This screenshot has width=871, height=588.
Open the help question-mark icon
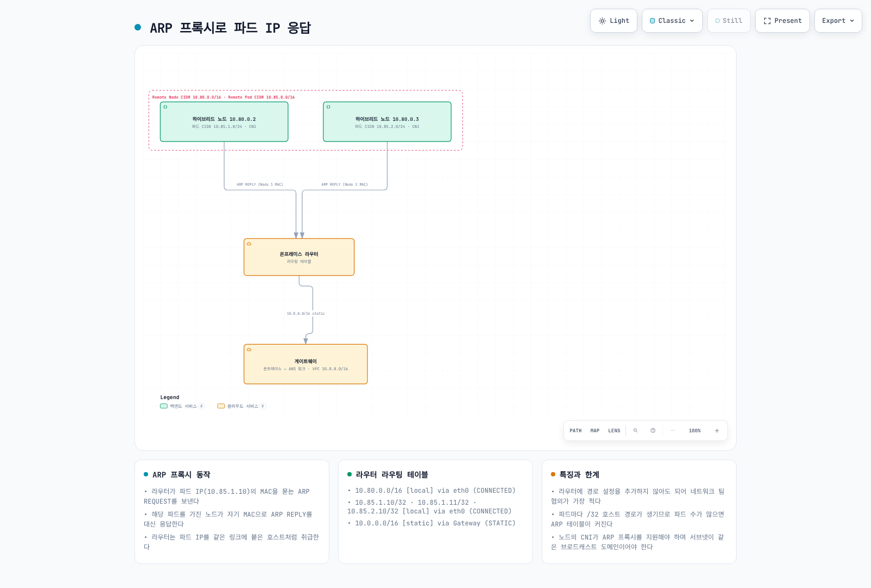[653, 431]
